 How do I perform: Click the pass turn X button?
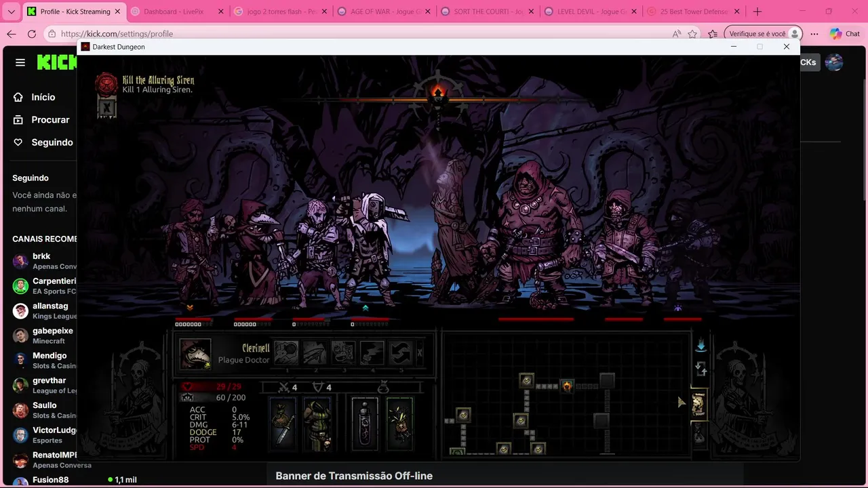419,352
